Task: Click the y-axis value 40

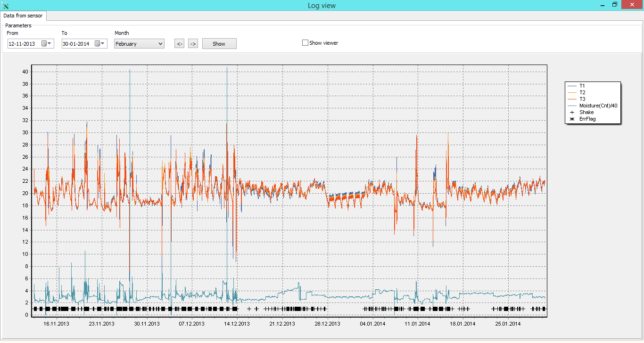Action: point(25,72)
